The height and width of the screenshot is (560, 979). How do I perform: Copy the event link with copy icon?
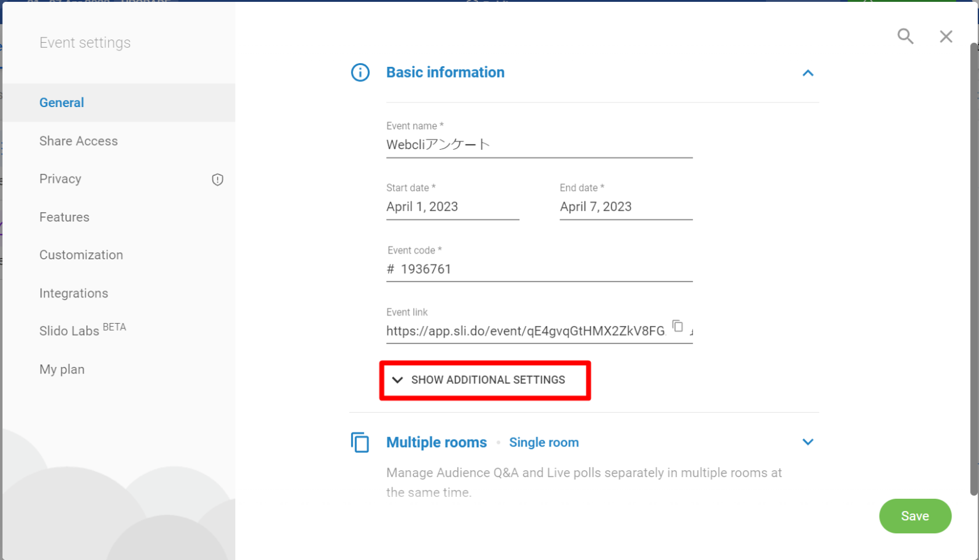pos(678,326)
